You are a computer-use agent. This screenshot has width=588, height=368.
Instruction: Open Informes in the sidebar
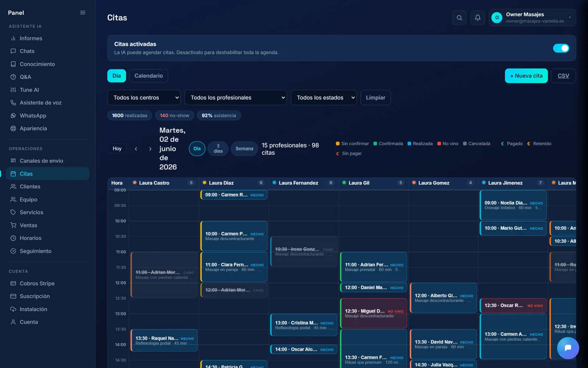coord(48,38)
